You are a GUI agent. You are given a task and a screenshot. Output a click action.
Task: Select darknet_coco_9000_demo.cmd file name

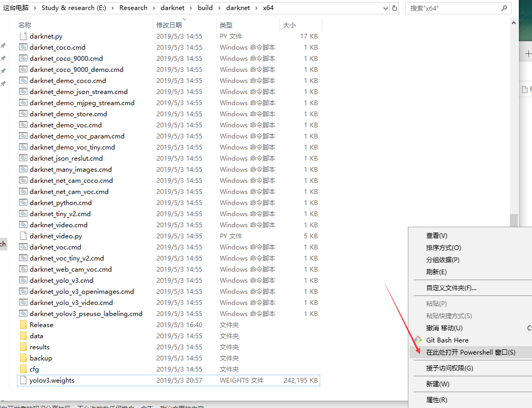(76, 70)
